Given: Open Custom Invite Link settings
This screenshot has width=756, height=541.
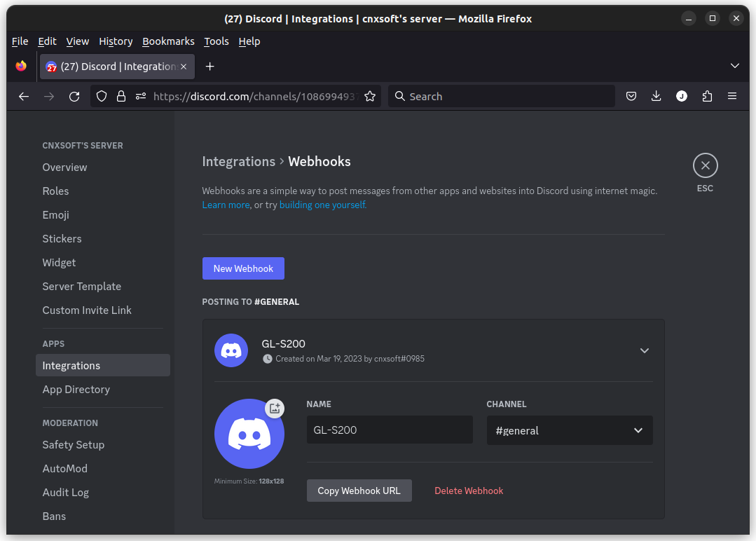Looking at the screenshot, I should coord(87,310).
